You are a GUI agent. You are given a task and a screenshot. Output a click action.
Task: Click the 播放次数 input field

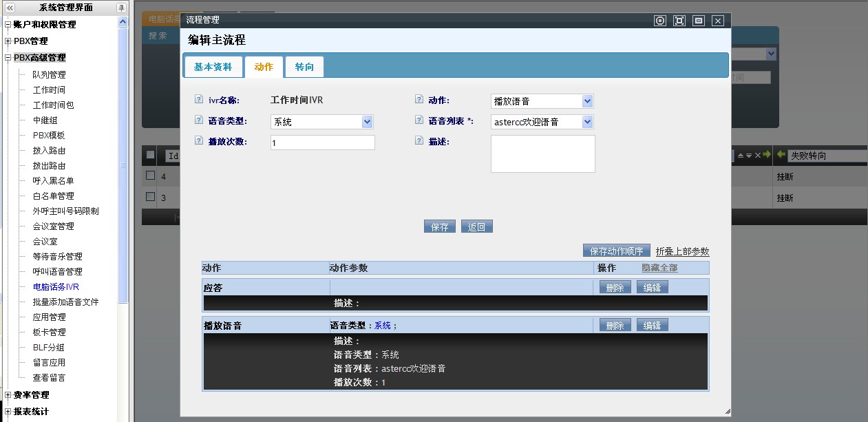[322, 143]
